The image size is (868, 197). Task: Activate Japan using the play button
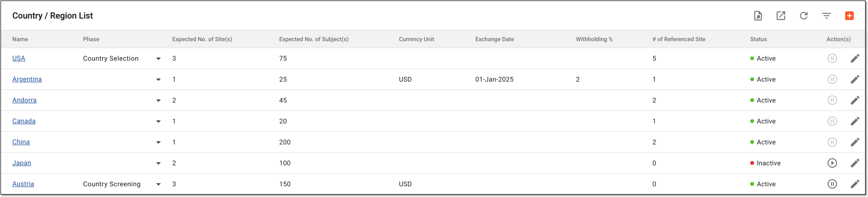pyautogui.click(x=832, y=163)
